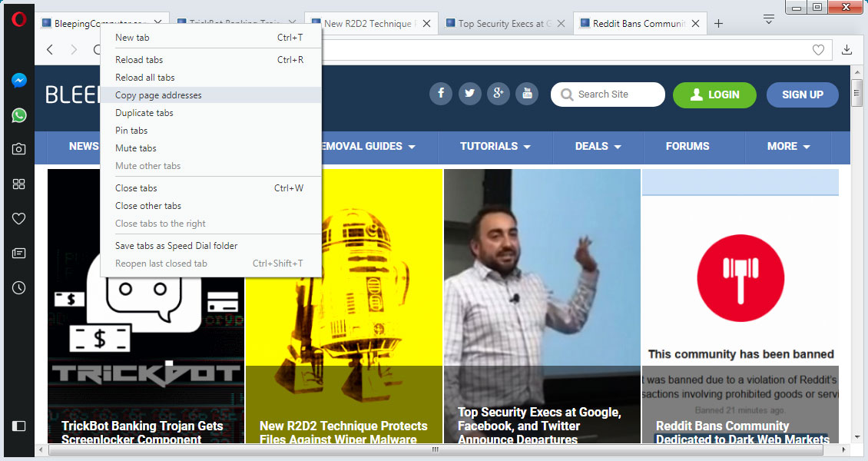
Task: Open the tab menu icon
Action: [x=768, y=19]
